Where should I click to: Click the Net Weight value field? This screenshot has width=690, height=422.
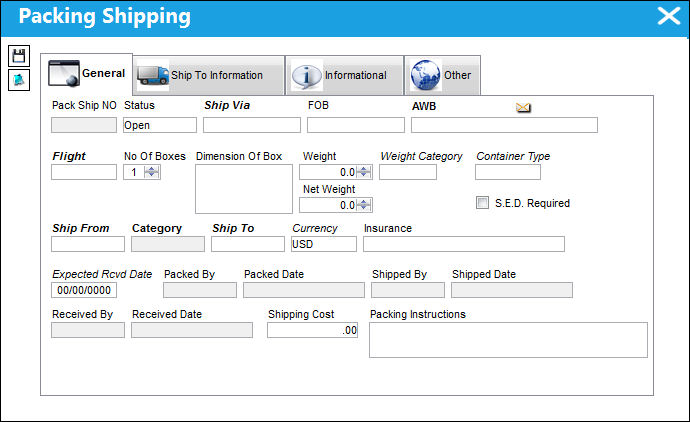pos(328,205)
